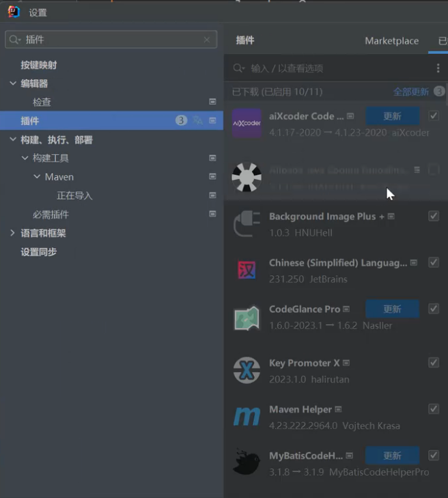Expand the 语言和框架 tree node
This screenshot has width=448, height=498.
(x=13, y=233)
